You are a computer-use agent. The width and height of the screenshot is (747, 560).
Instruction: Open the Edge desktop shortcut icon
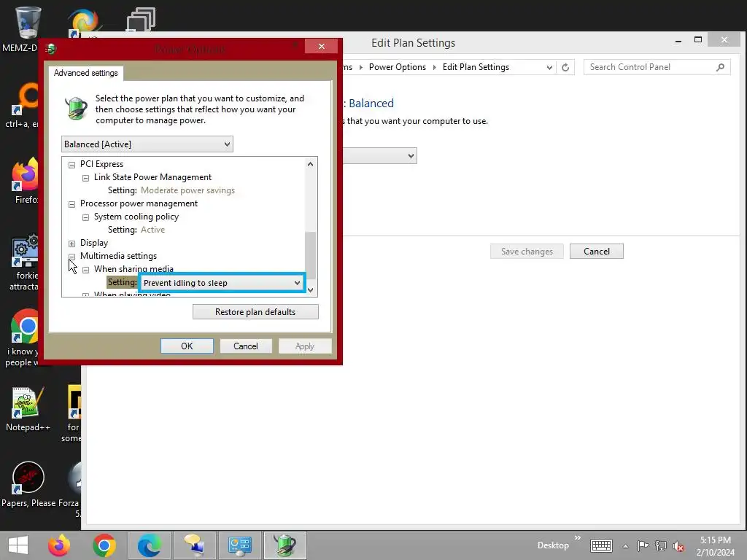click(x=84, y=22)
